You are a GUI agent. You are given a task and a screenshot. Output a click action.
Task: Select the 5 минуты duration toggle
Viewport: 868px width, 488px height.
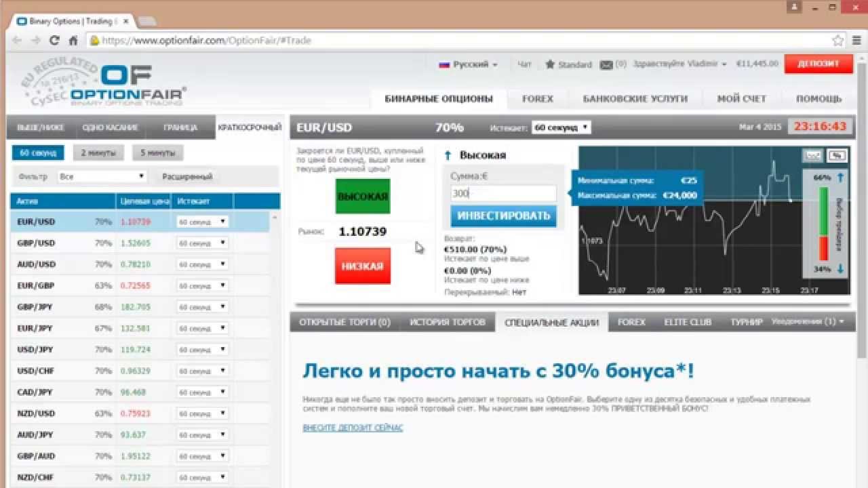coord(158,152)
